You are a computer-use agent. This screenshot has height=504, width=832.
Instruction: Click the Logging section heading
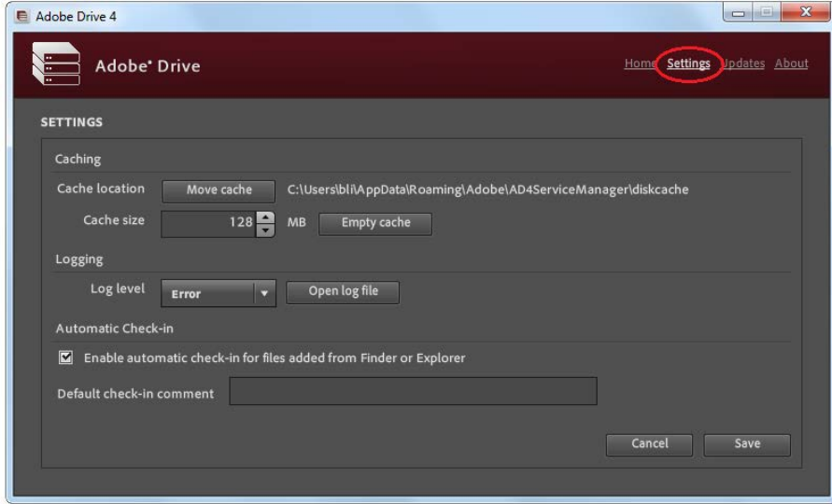tap(79, 259)
